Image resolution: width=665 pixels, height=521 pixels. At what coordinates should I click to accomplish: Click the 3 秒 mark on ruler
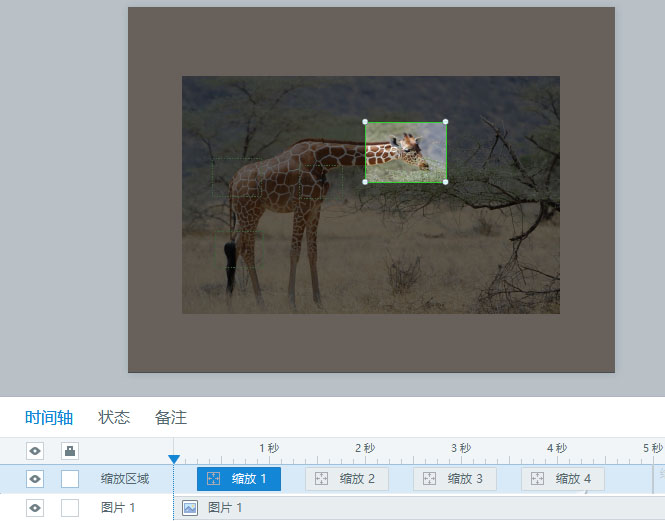(461, 448)
